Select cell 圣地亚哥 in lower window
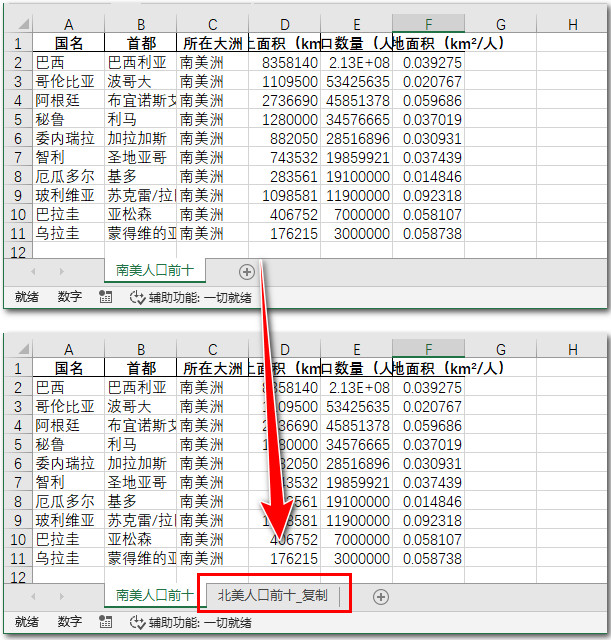611x640 pixels. (x=140, y=482)
